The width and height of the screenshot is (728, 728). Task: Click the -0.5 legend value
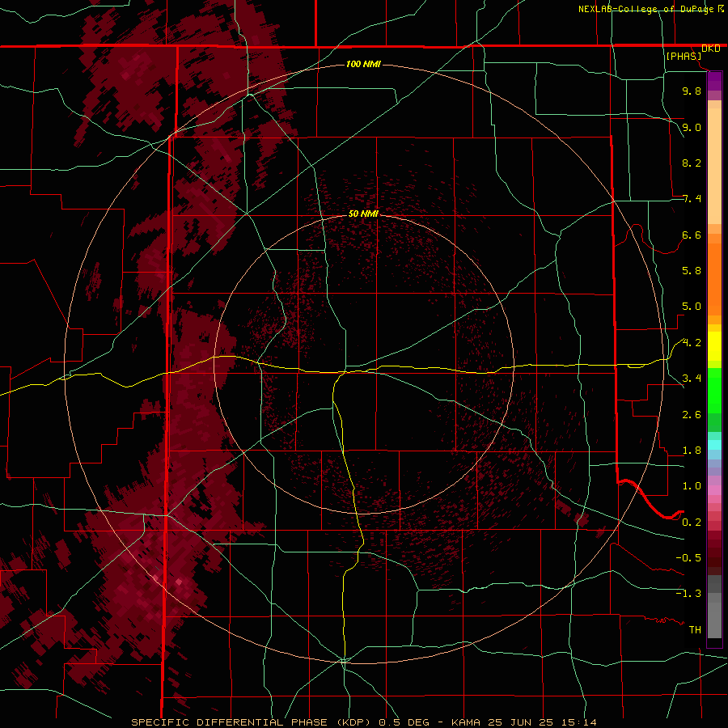688,558
